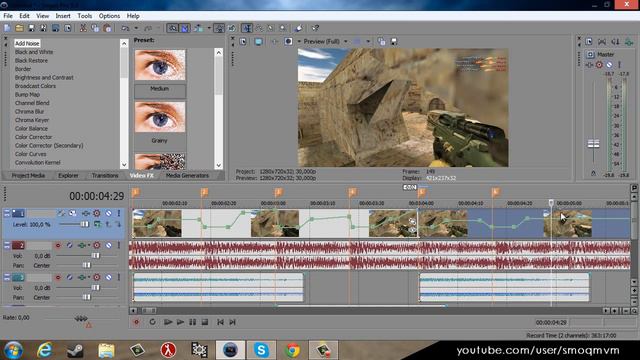Select Brightness and Contrast effect

pyautogui.click(x=44, y=78)
